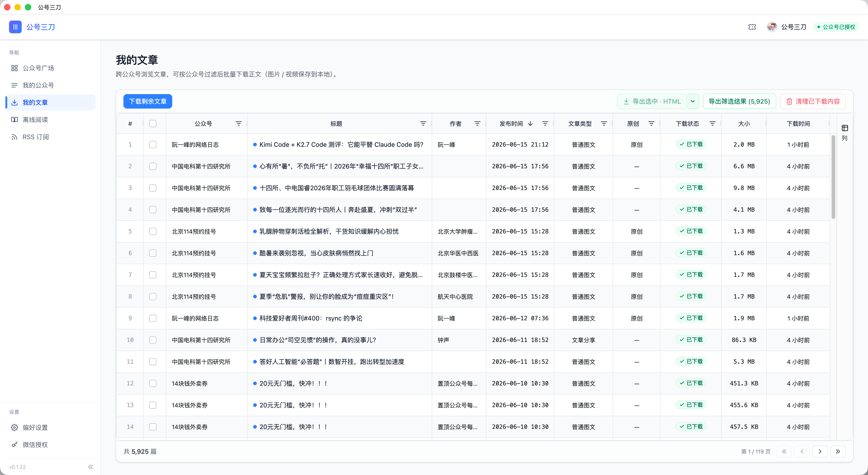Click the 457.5 KB size cell

tap(744, 427)
